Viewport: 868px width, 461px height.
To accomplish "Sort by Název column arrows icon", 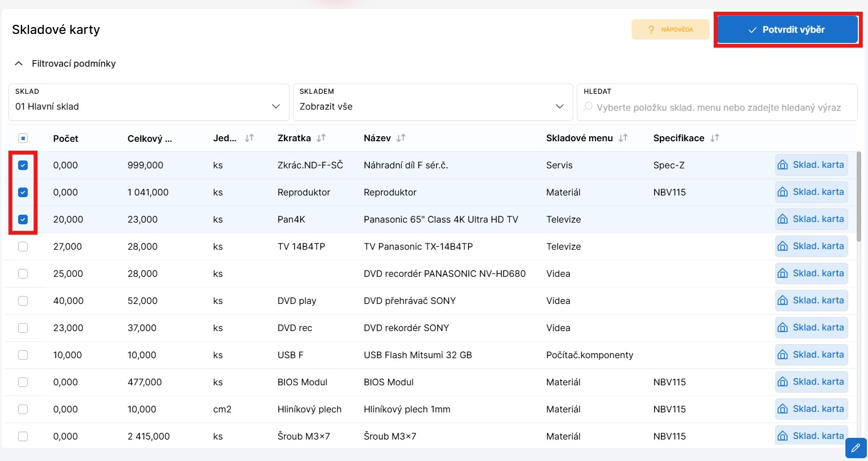I will (x=401, y=138).
